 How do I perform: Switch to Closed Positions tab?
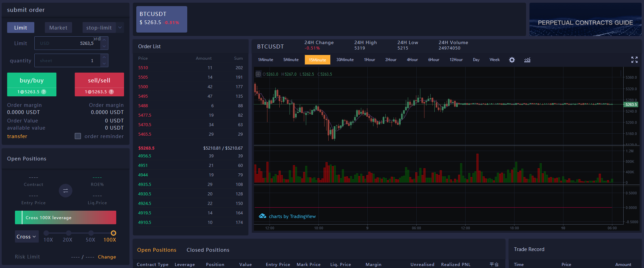click(x=208, y=250)
